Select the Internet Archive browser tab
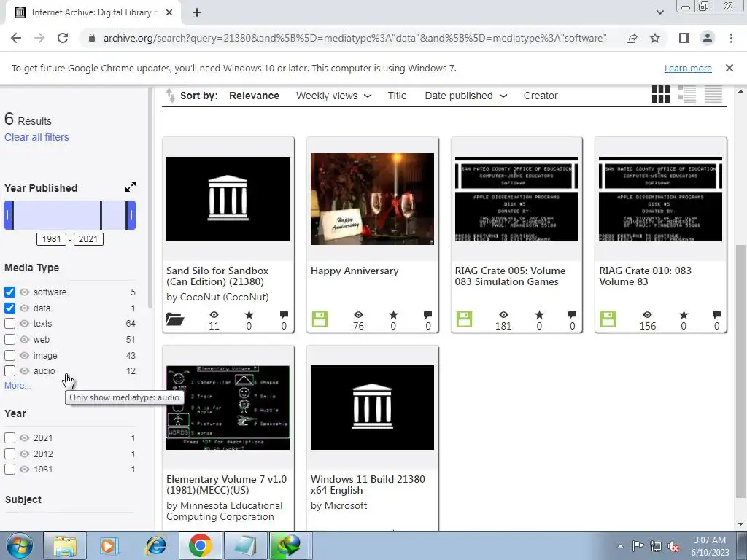The image size is (747, 560). pyautogui.click(x=93, y=13)
